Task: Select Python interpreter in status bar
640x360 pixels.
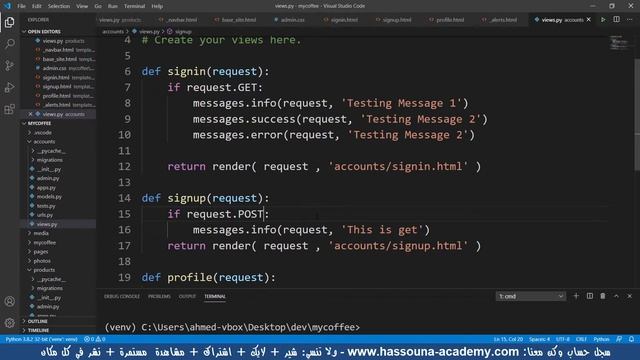Action: click(41, 339)
